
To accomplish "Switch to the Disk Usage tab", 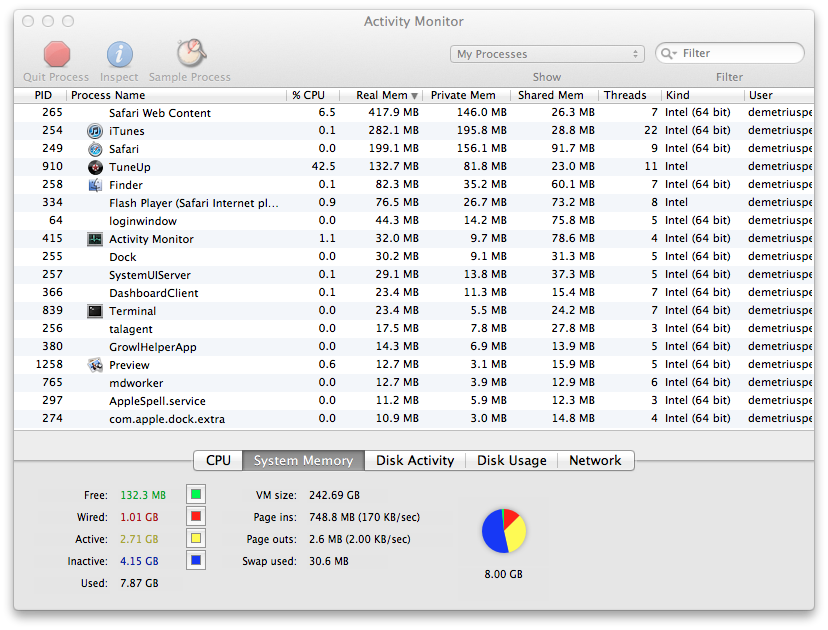I will click(512, 460).
